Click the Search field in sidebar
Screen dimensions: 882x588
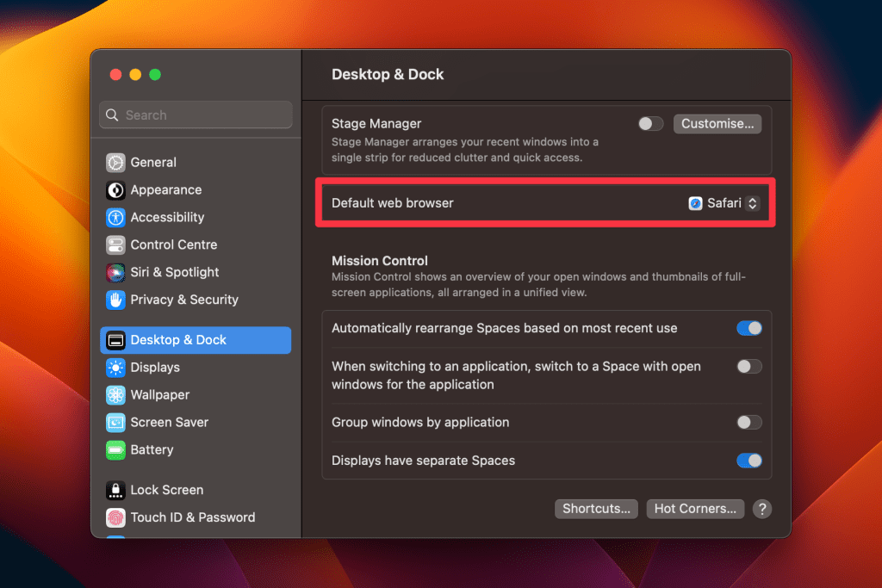[196, 115]
